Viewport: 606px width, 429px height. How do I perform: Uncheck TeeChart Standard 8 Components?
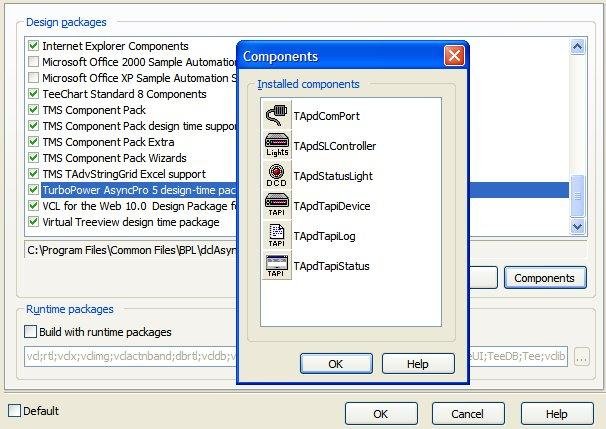(34, 94)
